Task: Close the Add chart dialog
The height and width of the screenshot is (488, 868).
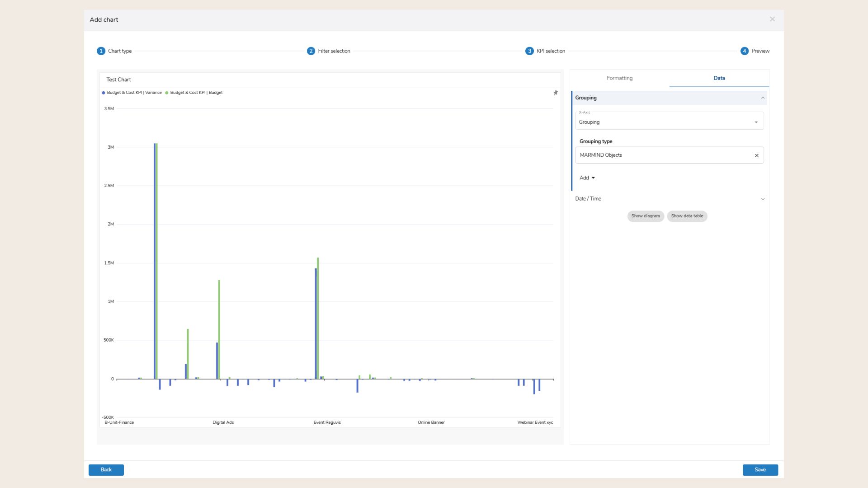Action: (772, 19)
